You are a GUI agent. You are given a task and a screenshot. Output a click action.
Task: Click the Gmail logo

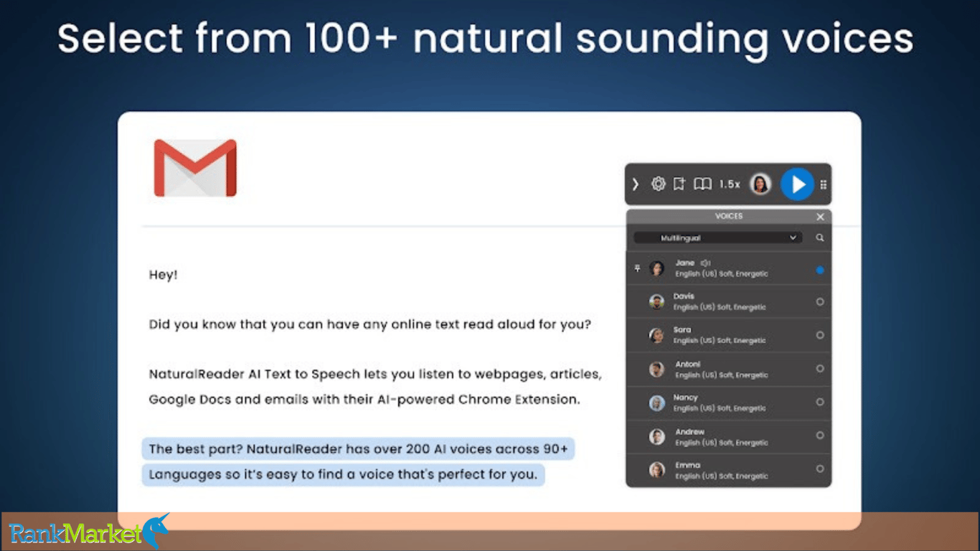[195, 168]
